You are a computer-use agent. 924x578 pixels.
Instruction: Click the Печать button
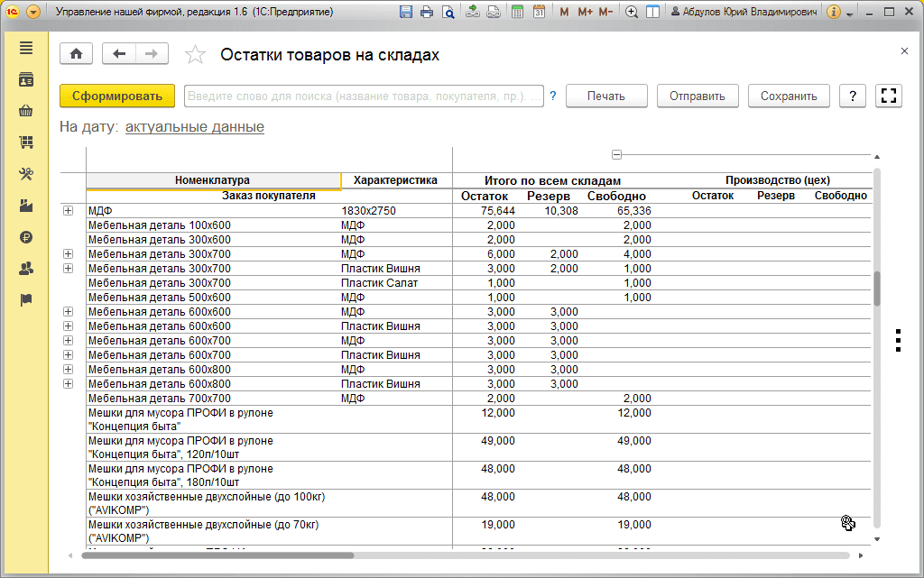tap(606, 96)
